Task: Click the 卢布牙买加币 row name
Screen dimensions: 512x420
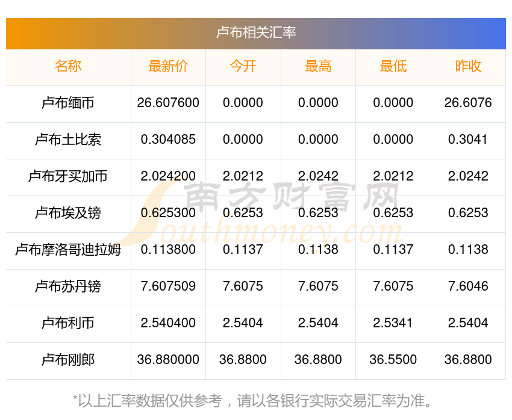Action: point(68,176)
